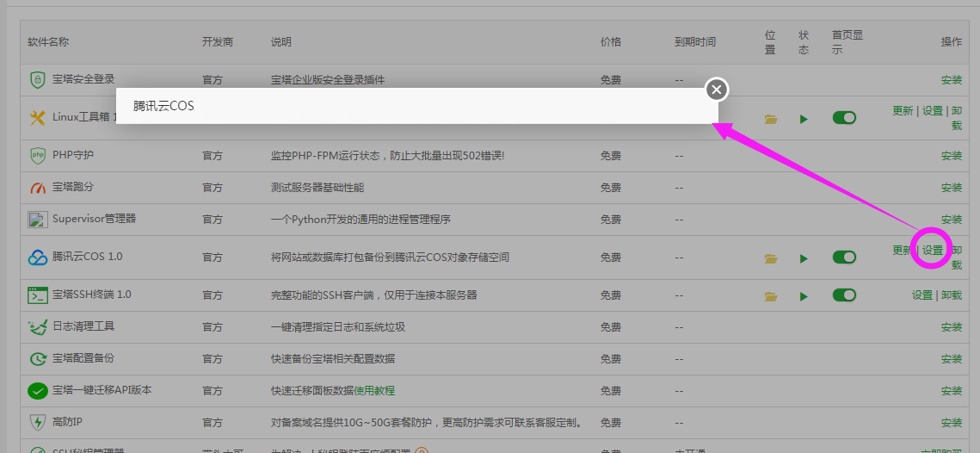Click the 软件名称 column header
Viewport: 980px width, 453px height.
48,42
